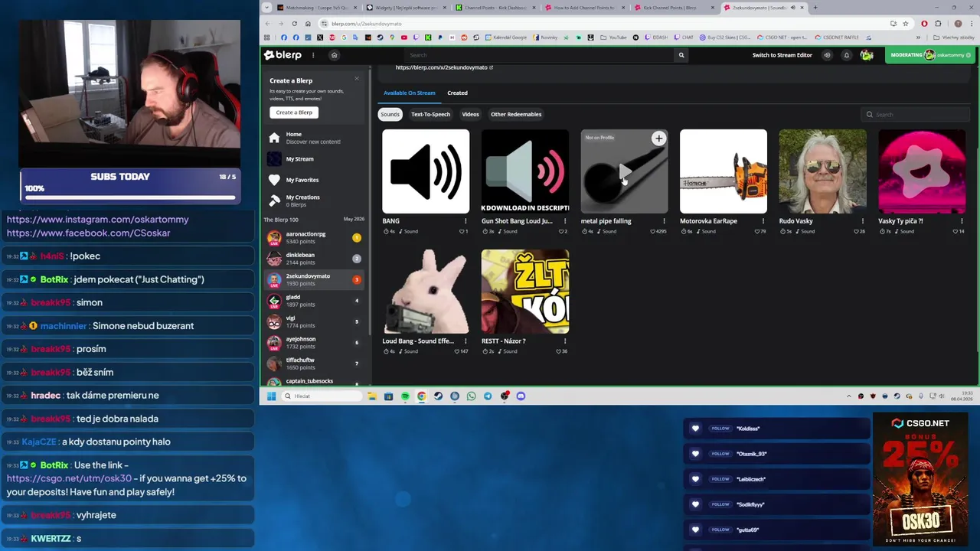
Task: Play the RESTT - Názor thumbnail
Action: (x=525, y=292)
